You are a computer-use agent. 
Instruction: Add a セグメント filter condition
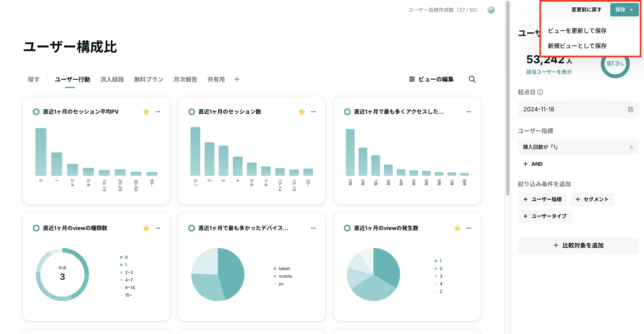pyautogui.click(x=592, y=199)
